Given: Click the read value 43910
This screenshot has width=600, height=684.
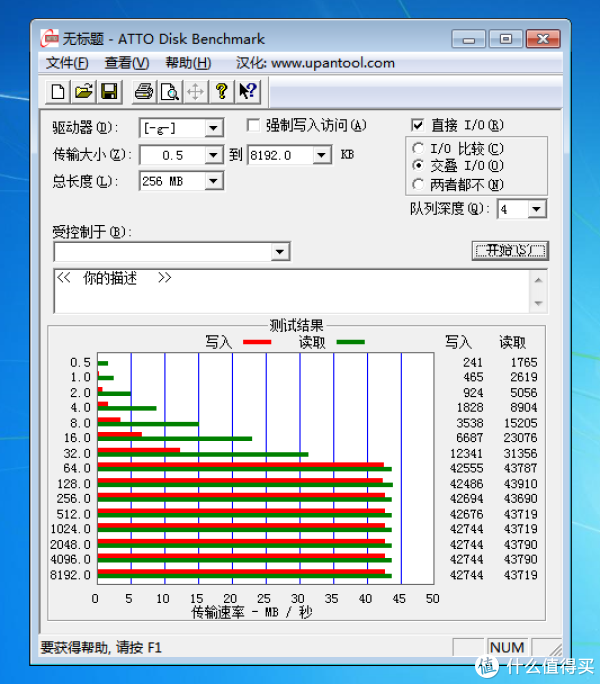Looking at the screenshot, I should pyautogui.click(x=521, y=484).
